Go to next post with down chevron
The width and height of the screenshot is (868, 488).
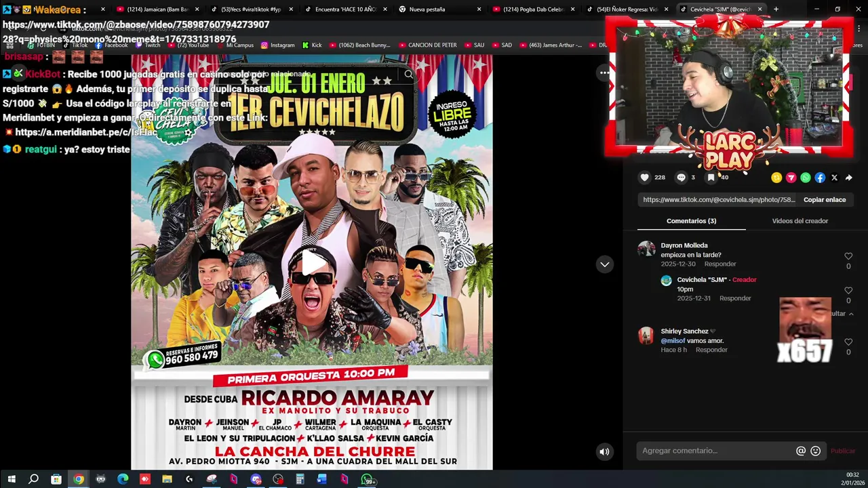tap(604, 264)
